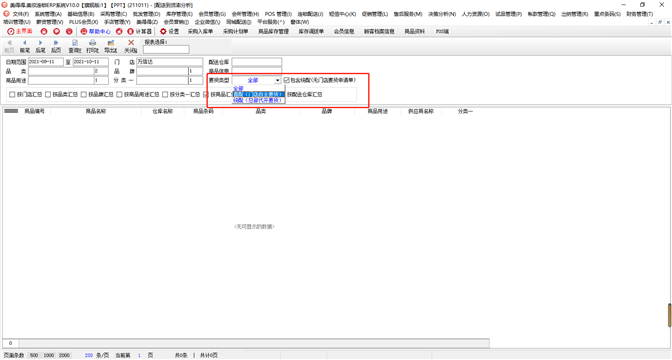This screenshot has height=360, width=672.
Task: Click the 采购入库单 toolbar button
Action: coord(200,31)
